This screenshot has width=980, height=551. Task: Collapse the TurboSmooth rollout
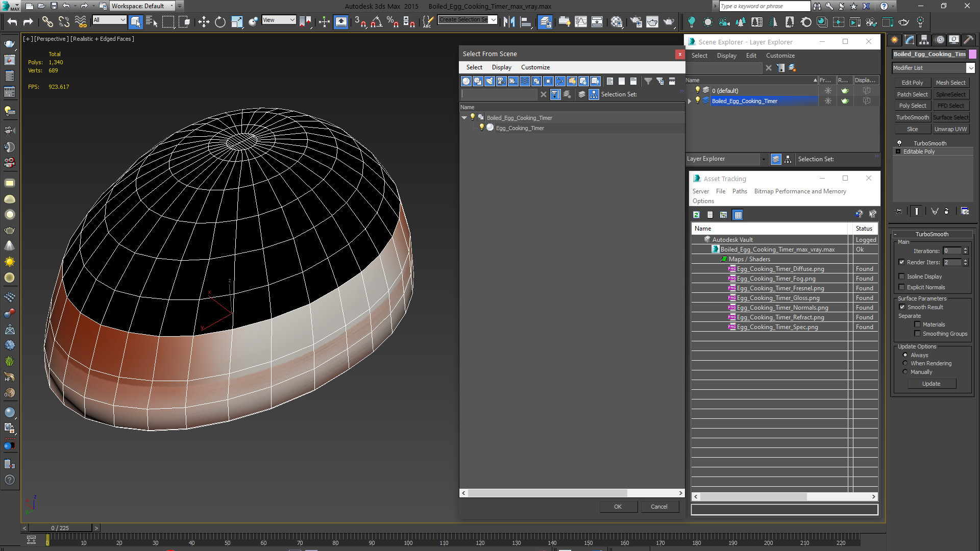click(x=932, y=234)
